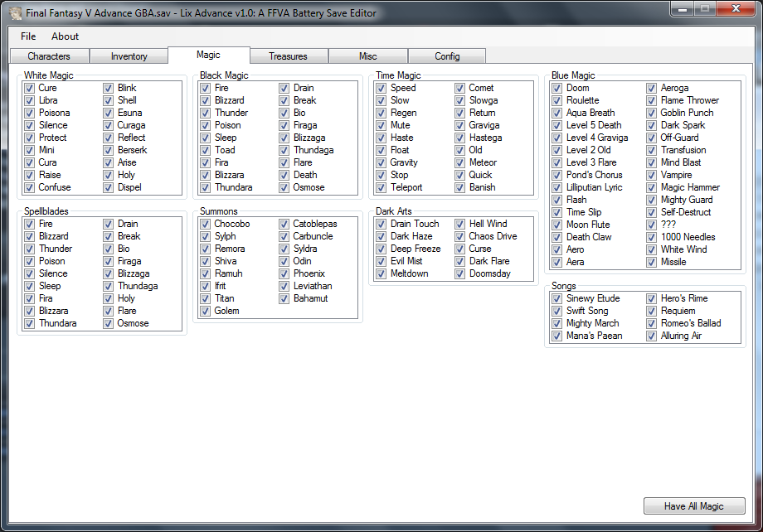
Task: Toggle the Mighty Guard checkbox
Action: (x=651, y=200)
